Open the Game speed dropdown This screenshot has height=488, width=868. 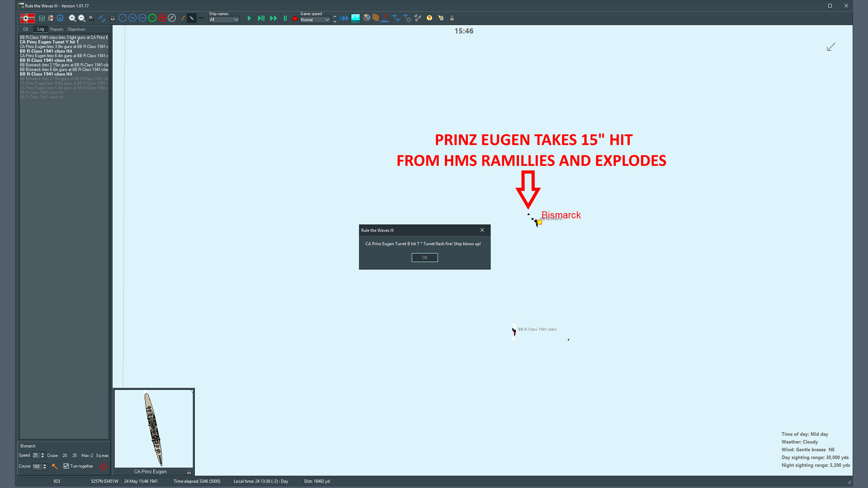[315, 20]
